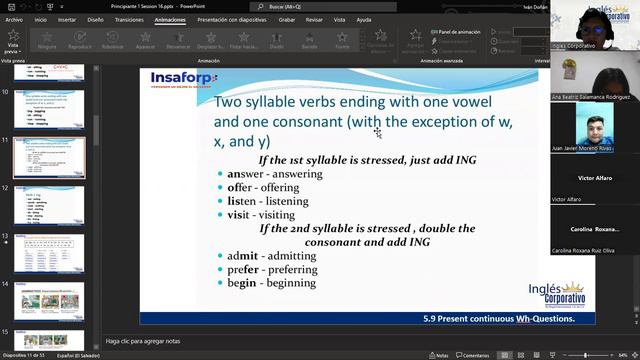640x360 pixels.
Task: Open the Archivo menu
Action: click(14, 20)
